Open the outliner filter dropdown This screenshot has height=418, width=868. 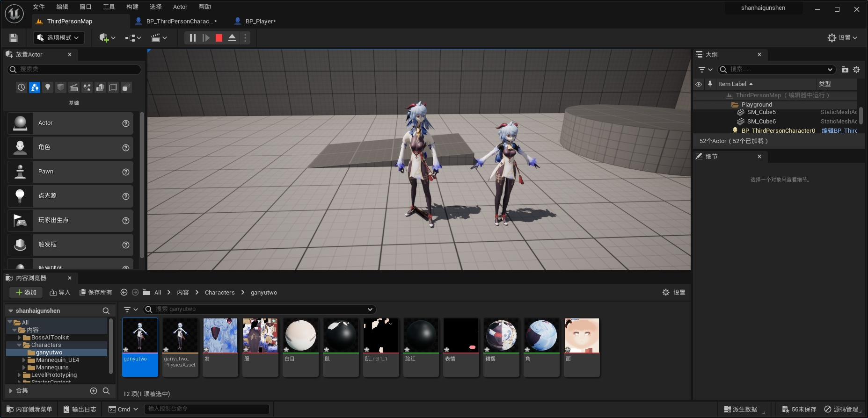(705, 70)
